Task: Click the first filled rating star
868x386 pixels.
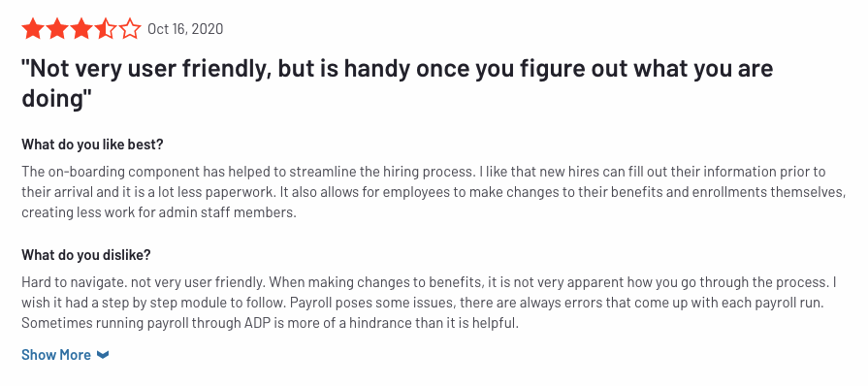Action: pos(33,29)
